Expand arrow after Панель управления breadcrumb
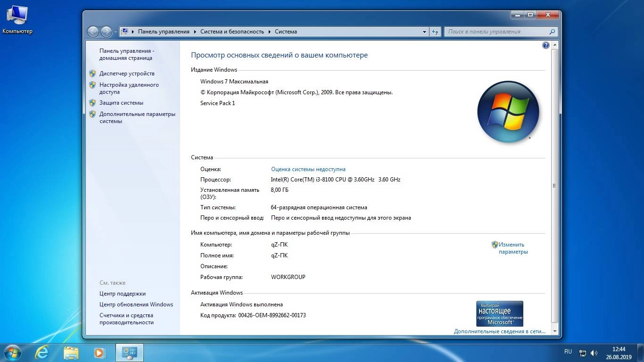 [x=195, y=32]
